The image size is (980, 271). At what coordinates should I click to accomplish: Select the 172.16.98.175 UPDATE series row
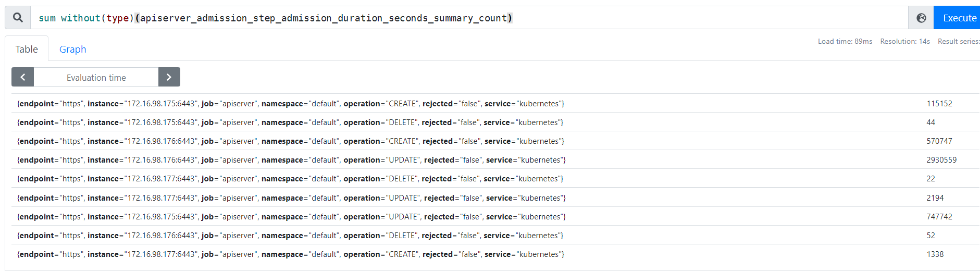[291, 217]
